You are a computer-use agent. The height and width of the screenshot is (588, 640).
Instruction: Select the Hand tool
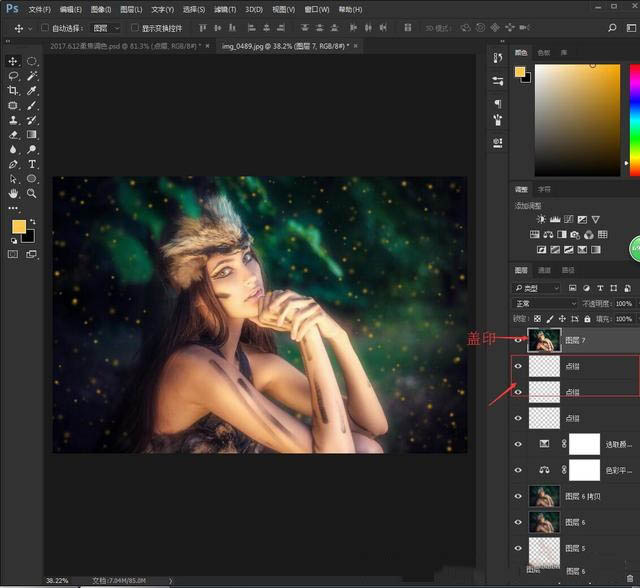(13, 193)
